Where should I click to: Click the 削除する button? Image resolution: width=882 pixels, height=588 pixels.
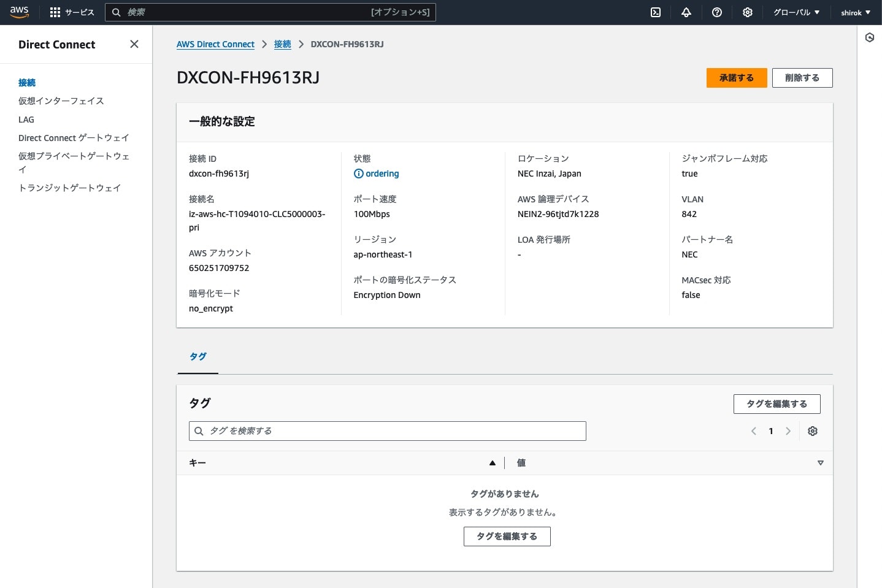point(802,78)
